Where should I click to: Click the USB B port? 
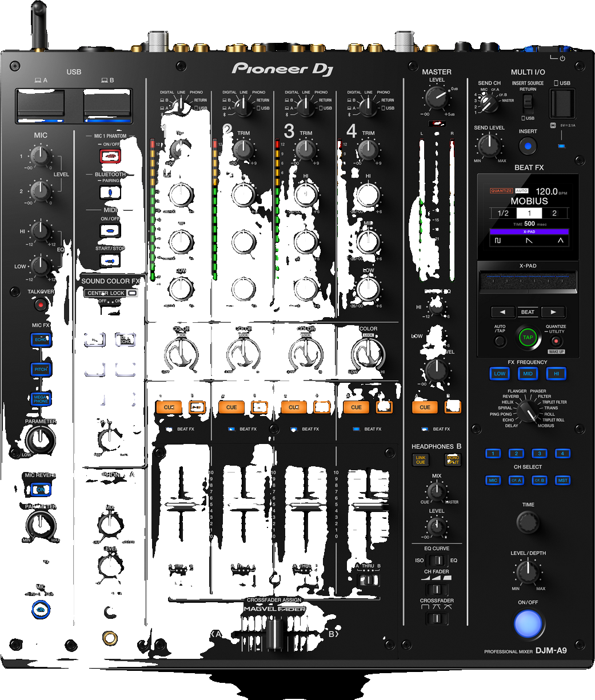pyautogui.click(x=107, y=106)
